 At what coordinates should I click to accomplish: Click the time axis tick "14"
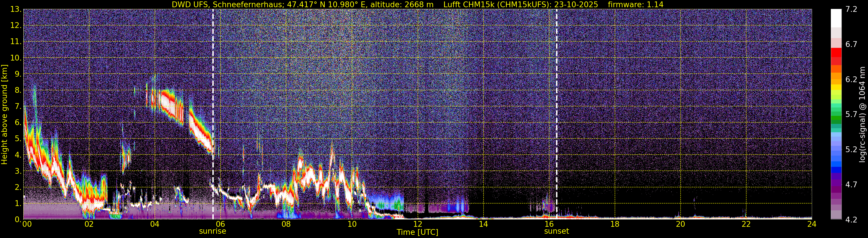click(x=483, y=224)
